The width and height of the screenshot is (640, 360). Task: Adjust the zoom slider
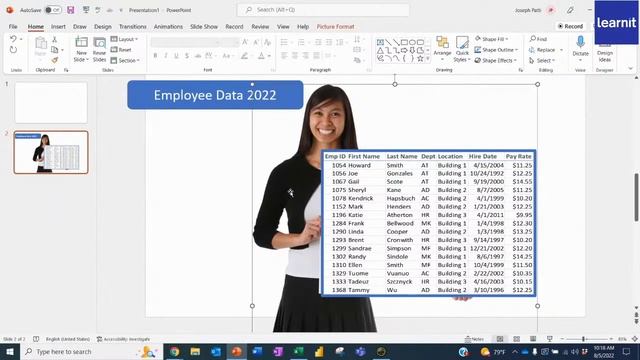pos(583,339)
